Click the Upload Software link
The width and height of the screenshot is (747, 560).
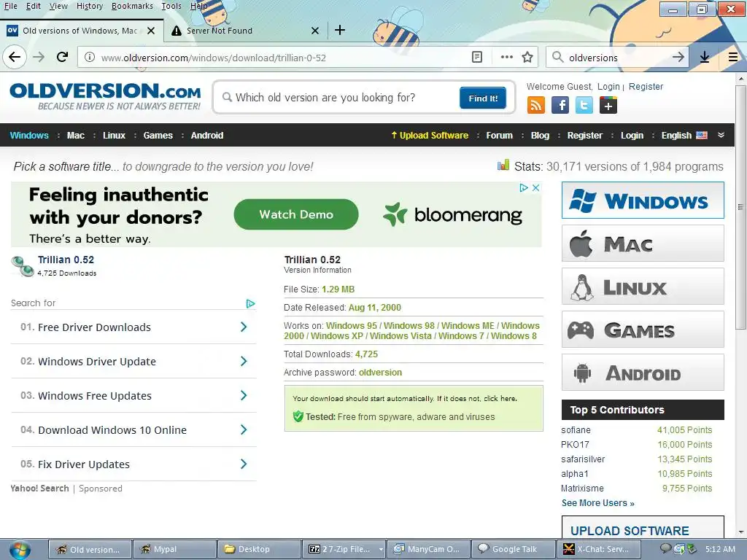pyautogui.click(x=430, y=135)
